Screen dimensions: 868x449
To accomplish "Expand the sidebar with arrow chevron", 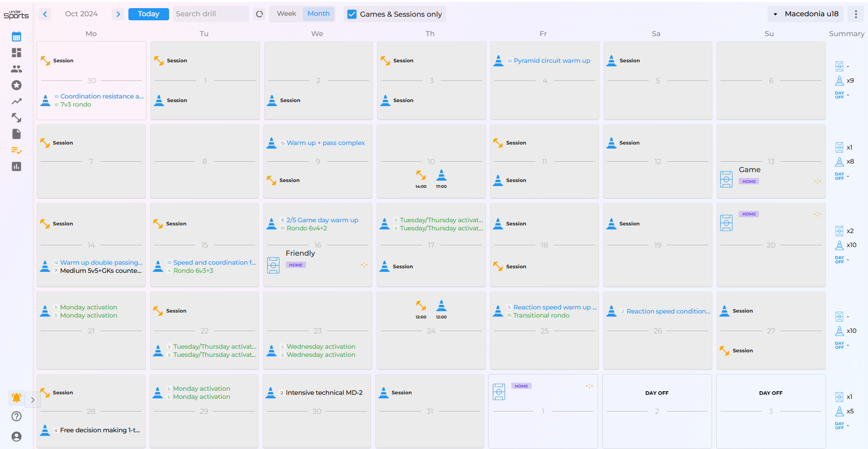I will pyautogui.click(x=33, y=400).
